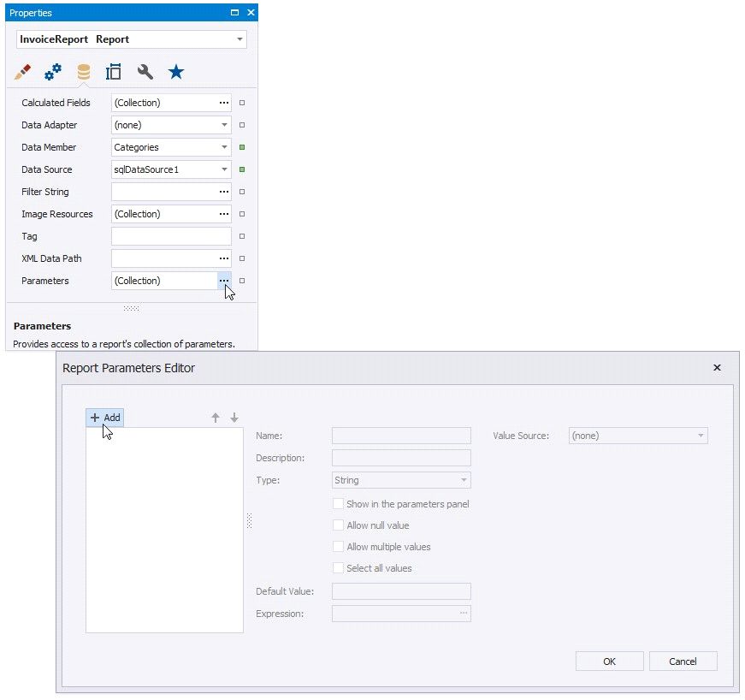Pin the Properties panel
745x700 pixels.
click(x=235, y=13)
